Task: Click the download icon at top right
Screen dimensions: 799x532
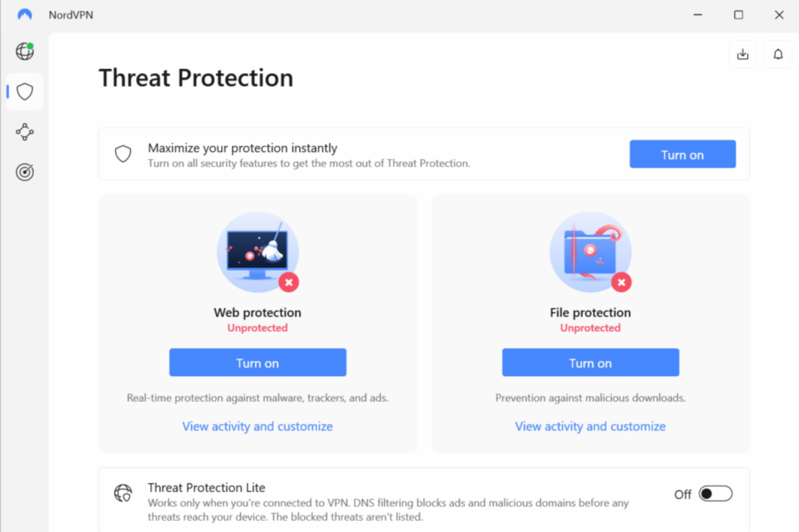Action: pyautogui.click(x=743, y=54)
